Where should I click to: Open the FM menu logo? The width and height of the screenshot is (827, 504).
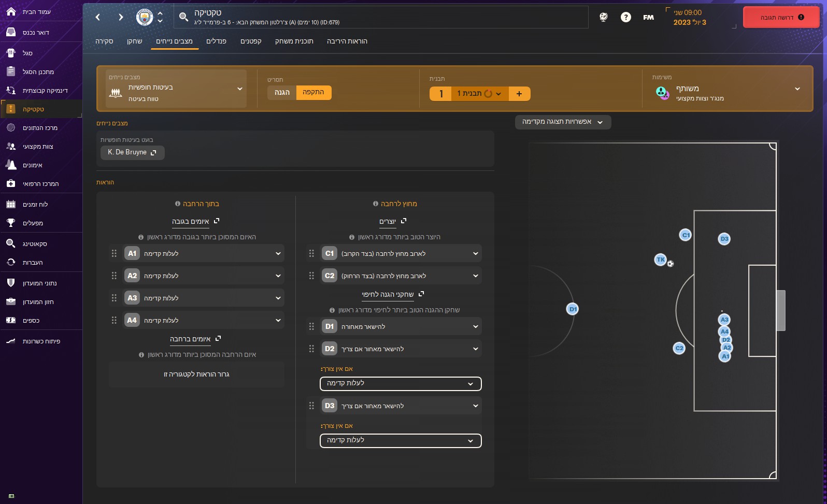[648, 17]
